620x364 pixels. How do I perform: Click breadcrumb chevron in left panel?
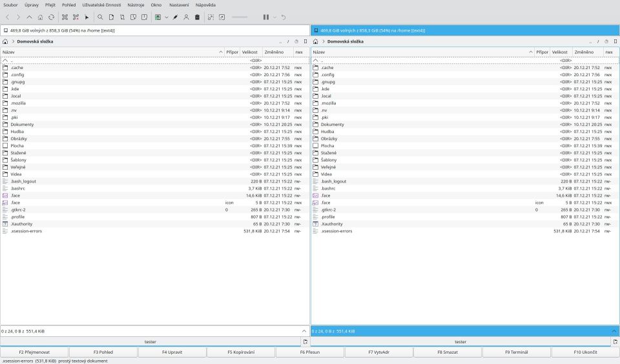click(13, 41)
